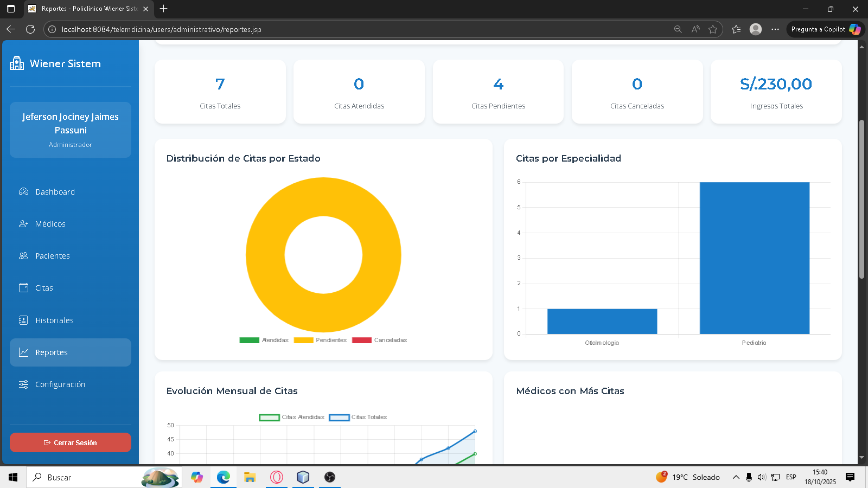
Task: Open the network tray icon
Action: click(x=775, y=477)
